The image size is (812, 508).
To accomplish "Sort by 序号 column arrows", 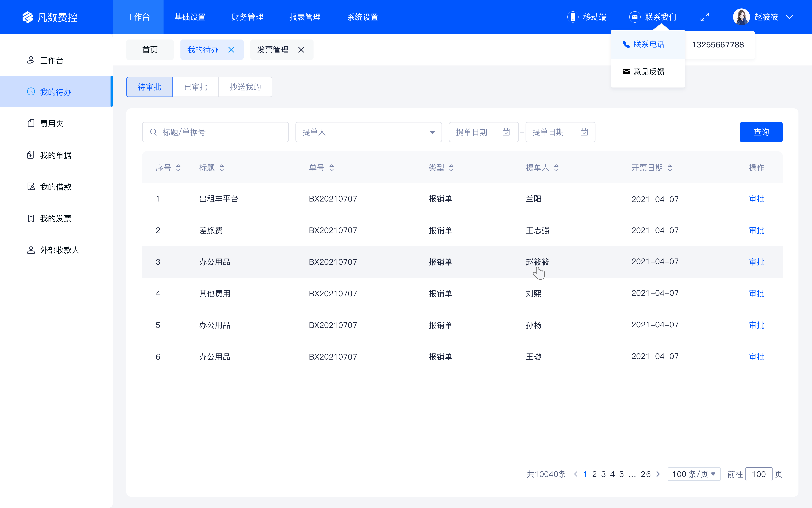I will 178,168.
